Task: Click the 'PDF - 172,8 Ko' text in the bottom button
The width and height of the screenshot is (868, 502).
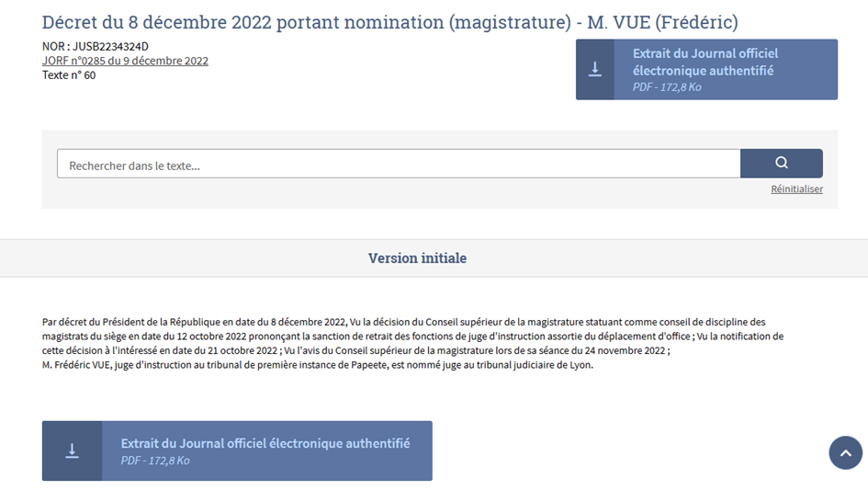Action: [x=155, y=461]
